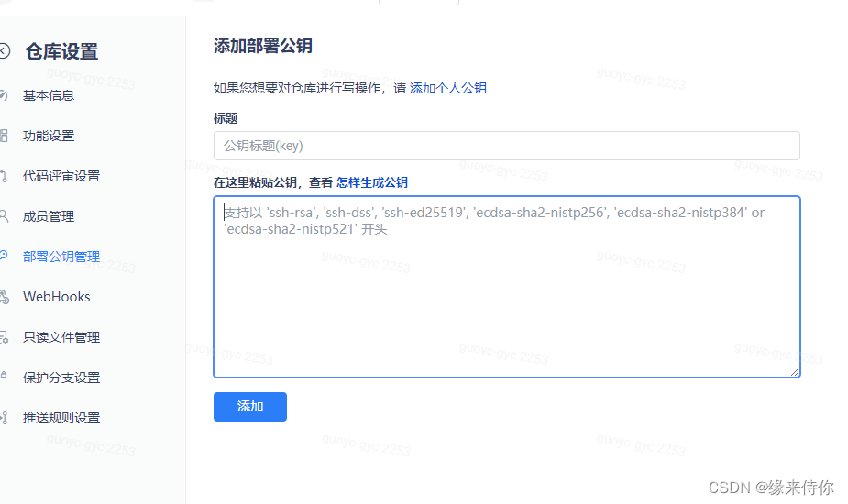Screen dimensions: 848x504
Task: Click inside the public key textarea
Action: pos(507,287)
